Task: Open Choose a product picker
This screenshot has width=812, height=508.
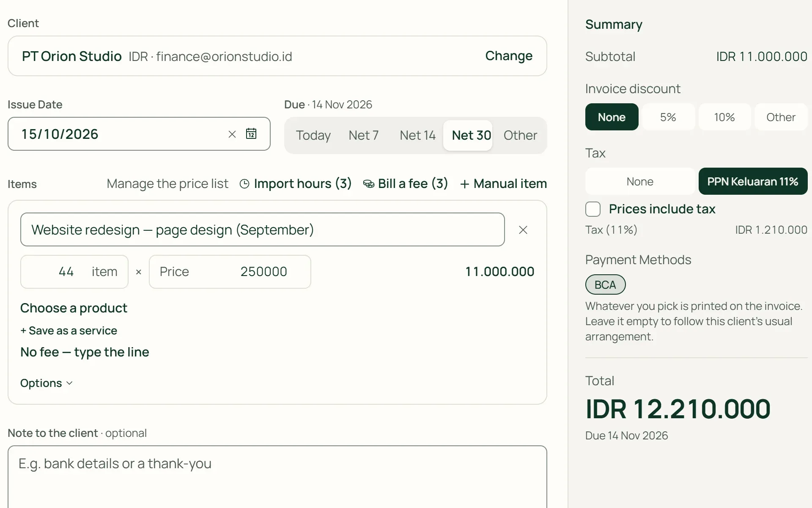Action: pos(74,308)
